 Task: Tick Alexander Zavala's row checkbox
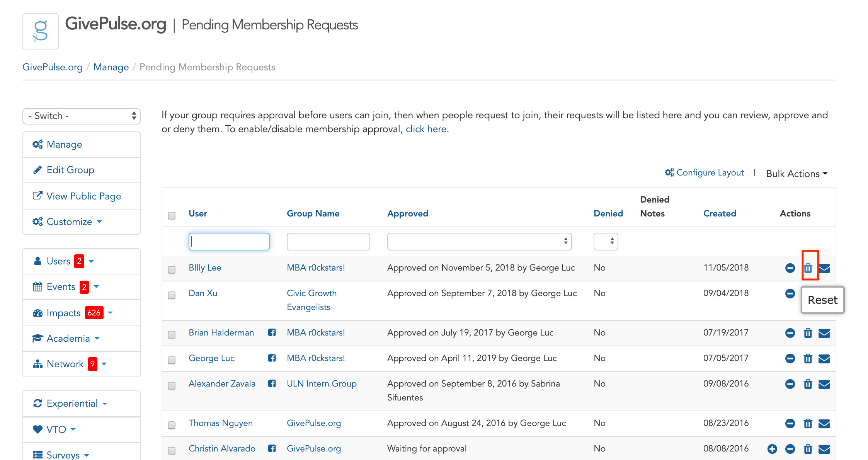point(172,385)
